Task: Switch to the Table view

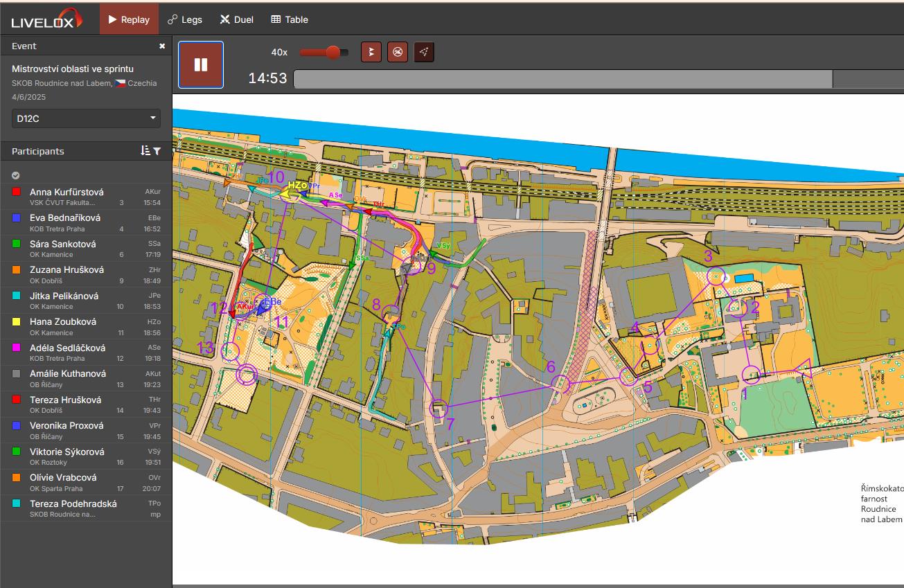Action: pyautogui.click(x=290, y=19)
